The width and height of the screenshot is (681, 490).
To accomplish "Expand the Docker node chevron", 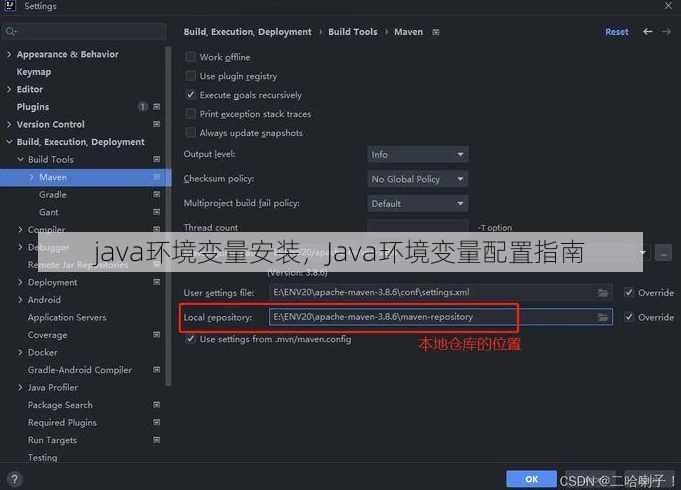I will (20, 352).
